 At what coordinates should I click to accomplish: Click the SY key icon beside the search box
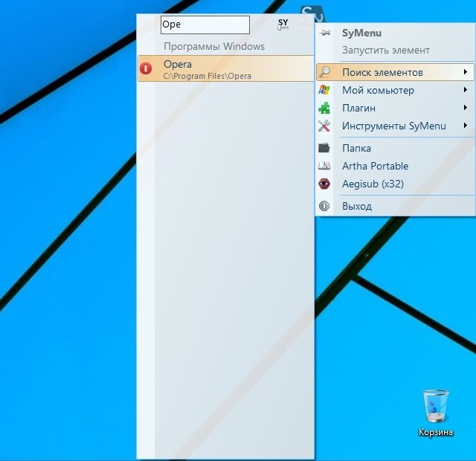coord(283,25)
